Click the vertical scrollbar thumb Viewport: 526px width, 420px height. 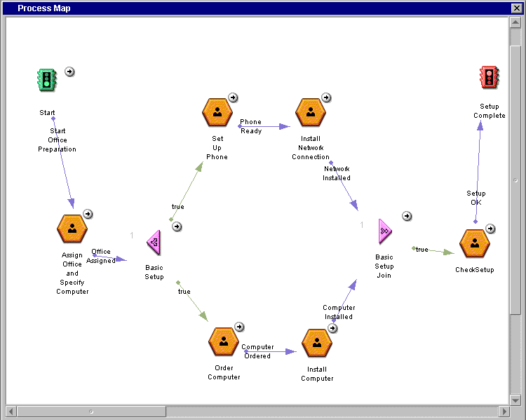point(515,180)
